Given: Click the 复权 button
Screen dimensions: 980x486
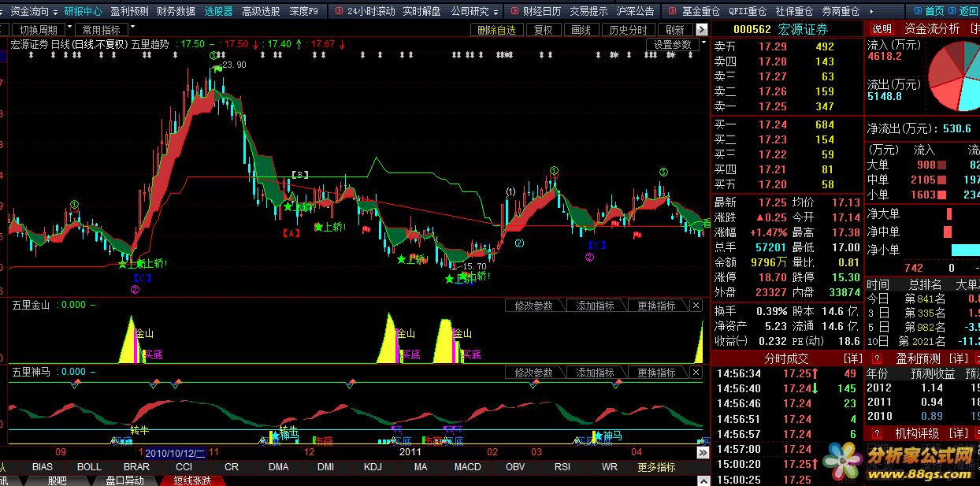Looking at the screenshot, I should tap(544, 30).
